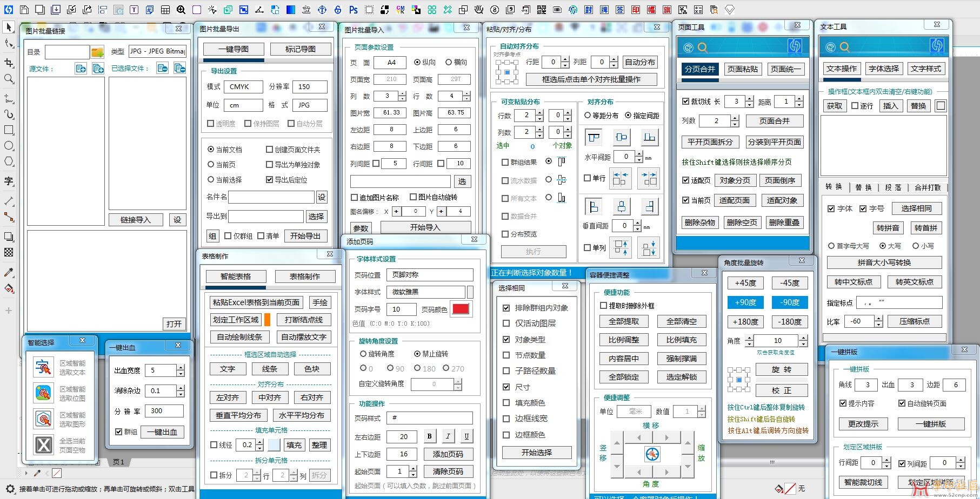Screen dimensions: 980x499
Task: Switch to the 页面粘贴 tab in 页面工具
Action: pos(743,69)
